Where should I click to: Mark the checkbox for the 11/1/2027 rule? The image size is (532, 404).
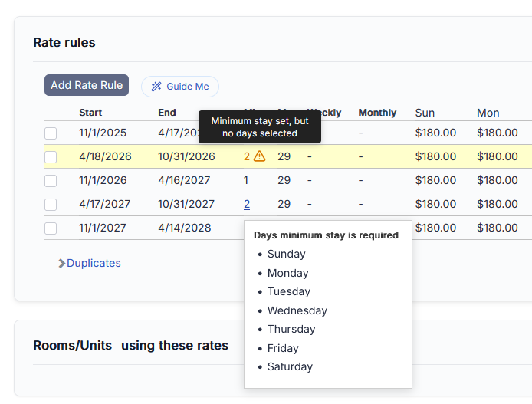(51, 228)
